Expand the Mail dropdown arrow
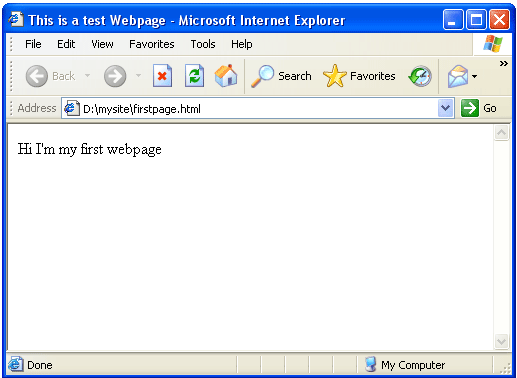 pyautogui.click(x=474, y=76)
